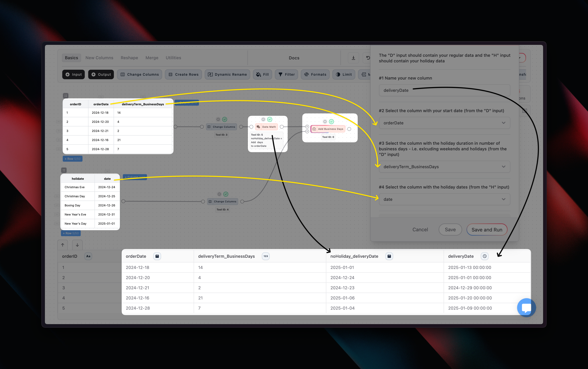Screen dimensions: 588x369
Task: Open the orderDate start date dropdown
Action: pyautogui.click(x=444, y=123)
